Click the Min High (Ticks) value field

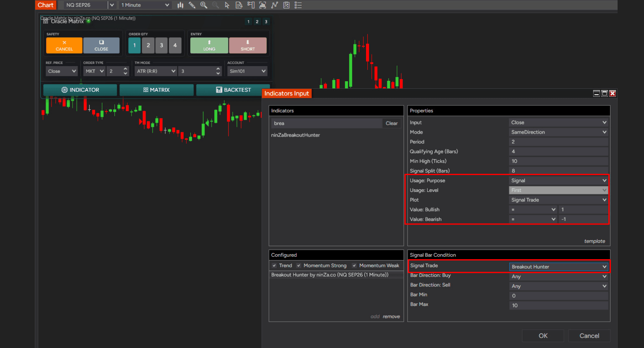point(558,161)
